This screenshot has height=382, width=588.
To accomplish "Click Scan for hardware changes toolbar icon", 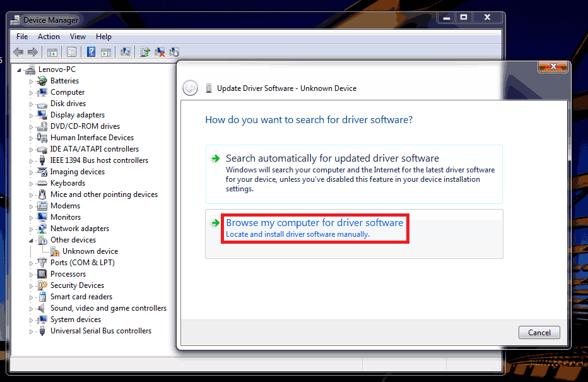I will point(126,52).
